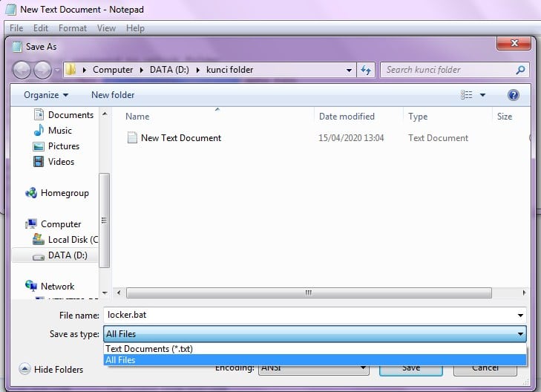Image resolution: width=541 pixels, height=392 pixels.
Task: Click the Forward navigation arrow button
Action: coord(42,70)
